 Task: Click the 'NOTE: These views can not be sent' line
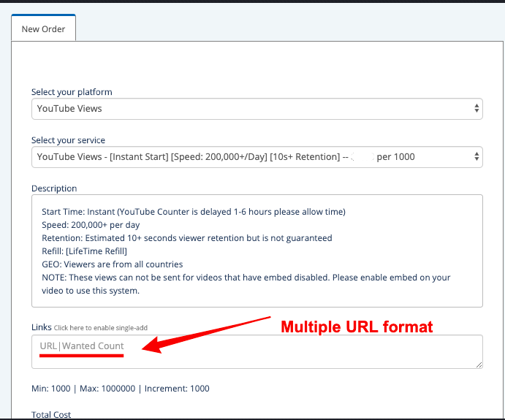click(x=246, y=284)
